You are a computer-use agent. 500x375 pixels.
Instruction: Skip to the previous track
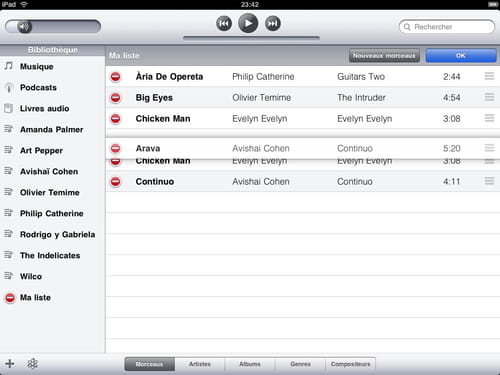click(x=224, y=24)
